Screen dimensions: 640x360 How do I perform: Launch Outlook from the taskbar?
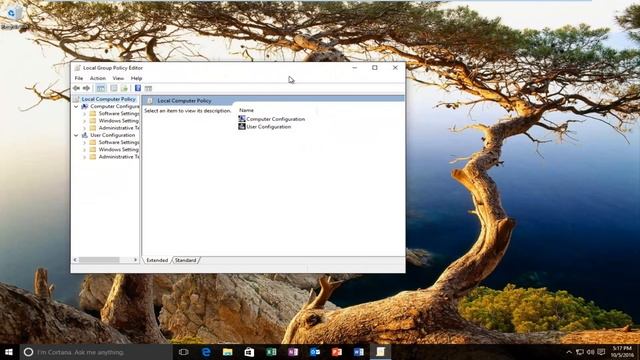point(315,352)
